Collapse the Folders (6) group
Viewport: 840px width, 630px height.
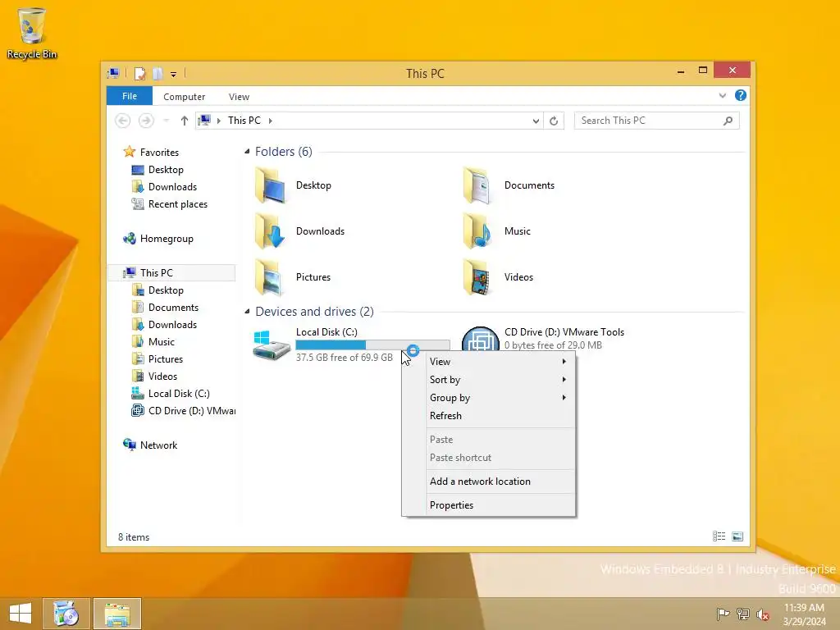click(x=247, y=152)
